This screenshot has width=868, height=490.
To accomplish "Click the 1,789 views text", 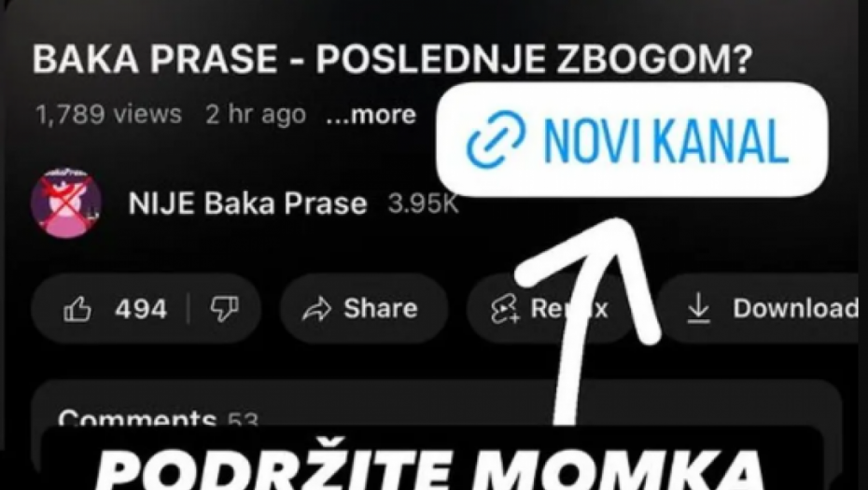I will click(x=108, y=115).
